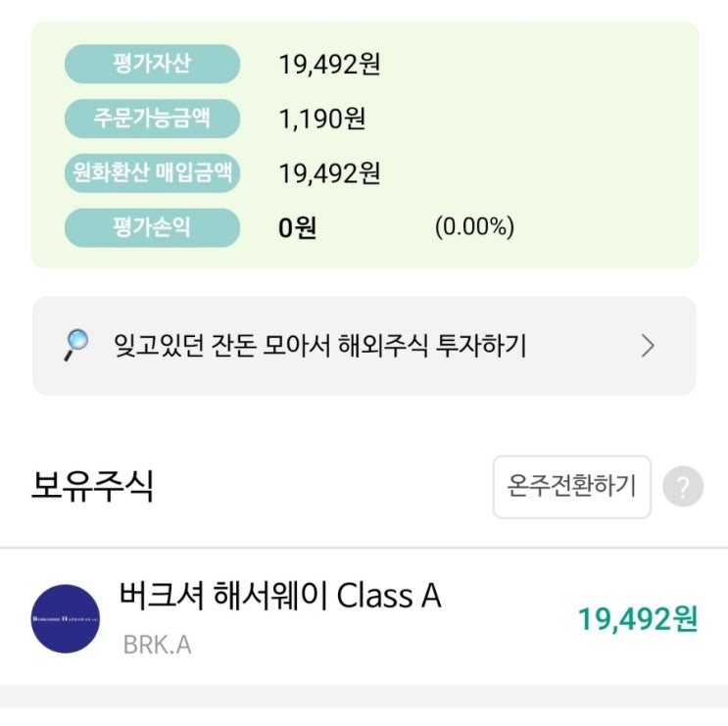Open the 버크셔 해서웨이 Class A stock name
The height and width of the screenshot is (726, 728).
(x=280, y=595)
